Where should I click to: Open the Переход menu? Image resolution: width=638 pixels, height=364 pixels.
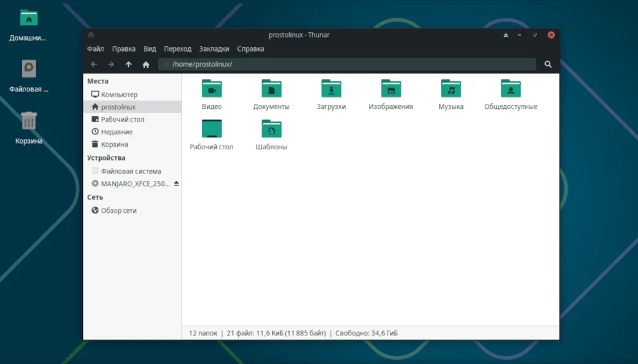[178, 49]
